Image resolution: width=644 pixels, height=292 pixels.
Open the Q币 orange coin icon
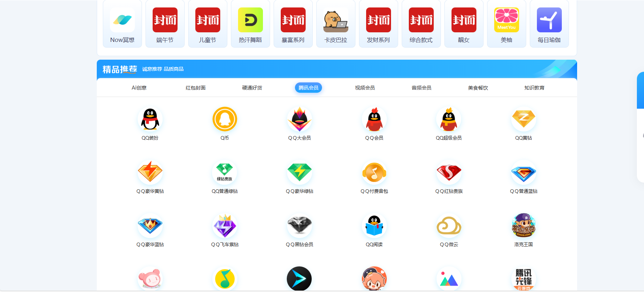[x=225, y=119]
